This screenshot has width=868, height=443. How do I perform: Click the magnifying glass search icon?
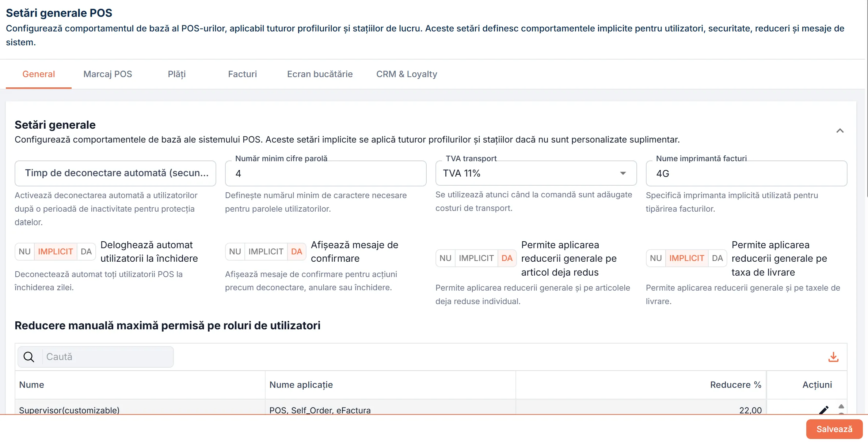coord(29,357)
